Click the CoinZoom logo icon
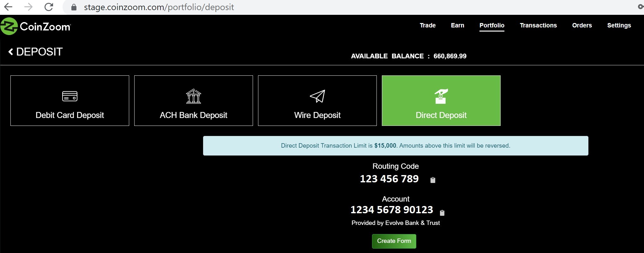 [x=9, y=26]
